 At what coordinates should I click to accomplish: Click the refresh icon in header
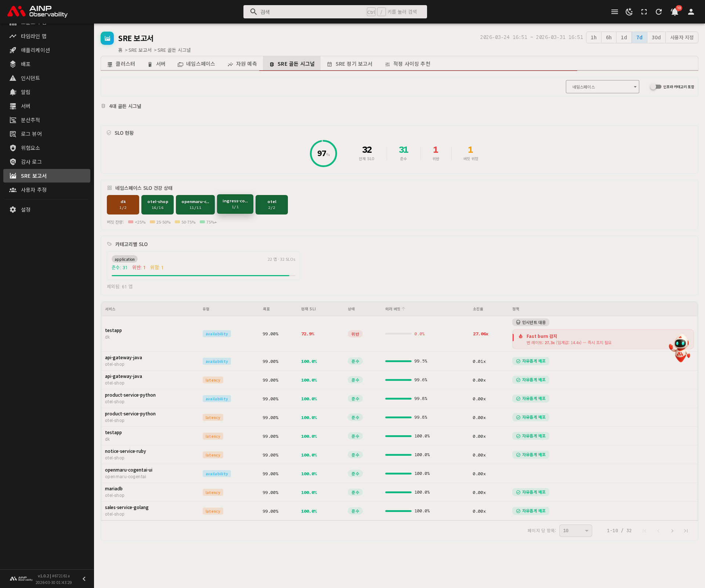(x=659, y=12)
